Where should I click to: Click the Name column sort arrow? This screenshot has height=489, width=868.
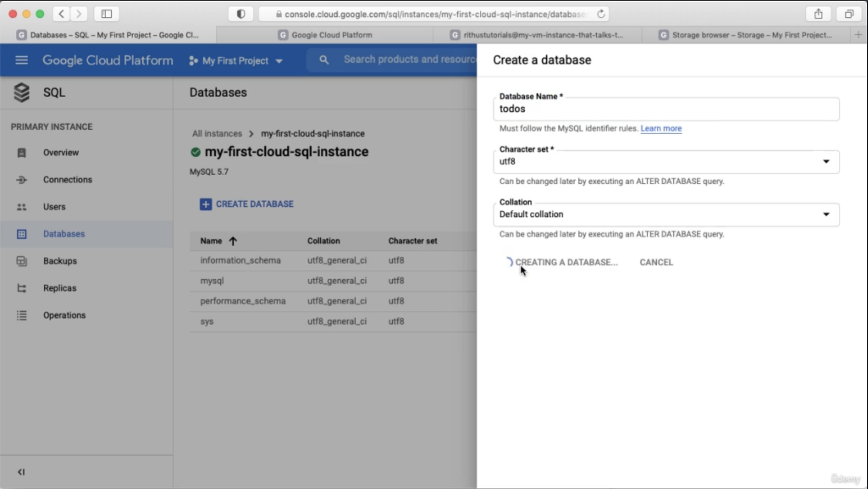point(233,241)
